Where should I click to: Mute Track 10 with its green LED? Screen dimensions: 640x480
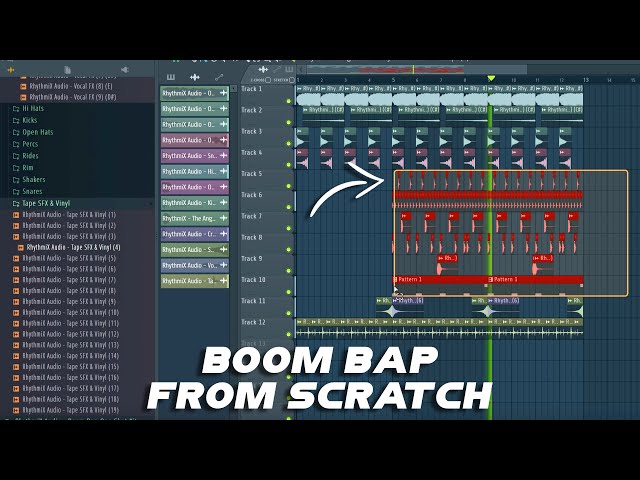289,292
